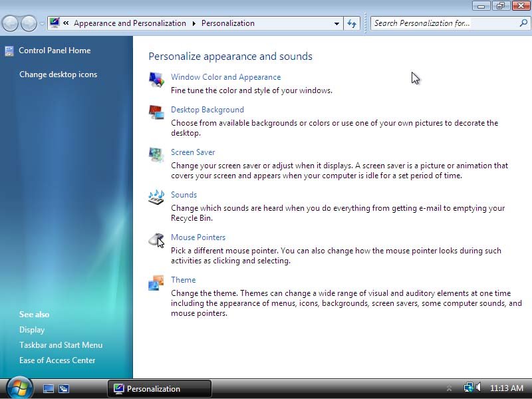The image size is (532, 399).
Task: Open Change desktop icons link
Action: pyautogui.click(x=58, y=74)
